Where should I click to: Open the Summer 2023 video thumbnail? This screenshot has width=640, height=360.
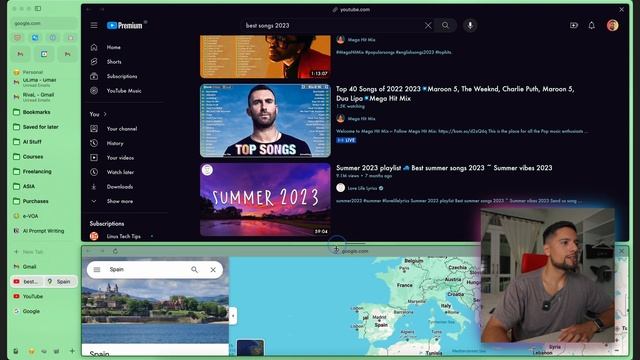[265, 200]
